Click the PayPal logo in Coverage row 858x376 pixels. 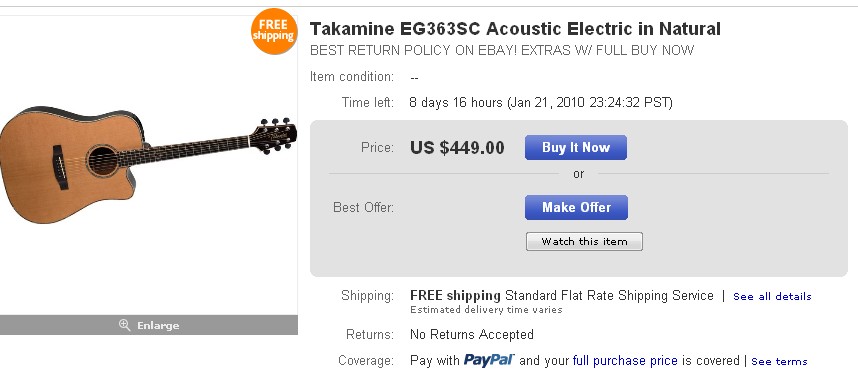pyautogui.click(x=489, y=360)
